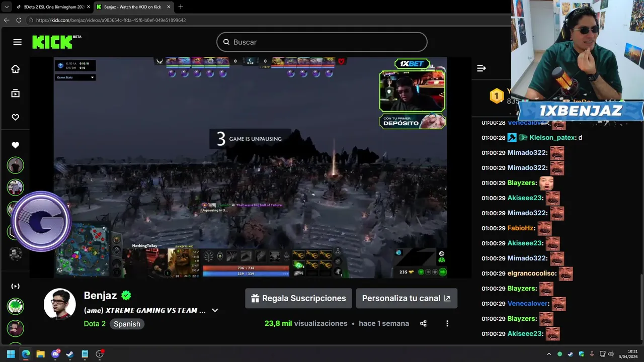Open Steam from taskbar
Image resolution: width=644 pixels, height=362 pixels.
tap(70, 354)
